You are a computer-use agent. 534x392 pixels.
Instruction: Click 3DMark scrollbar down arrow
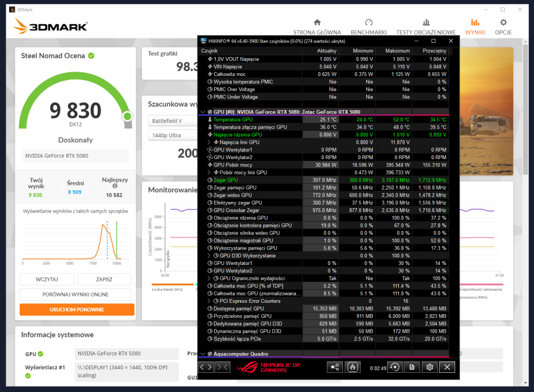526,383
